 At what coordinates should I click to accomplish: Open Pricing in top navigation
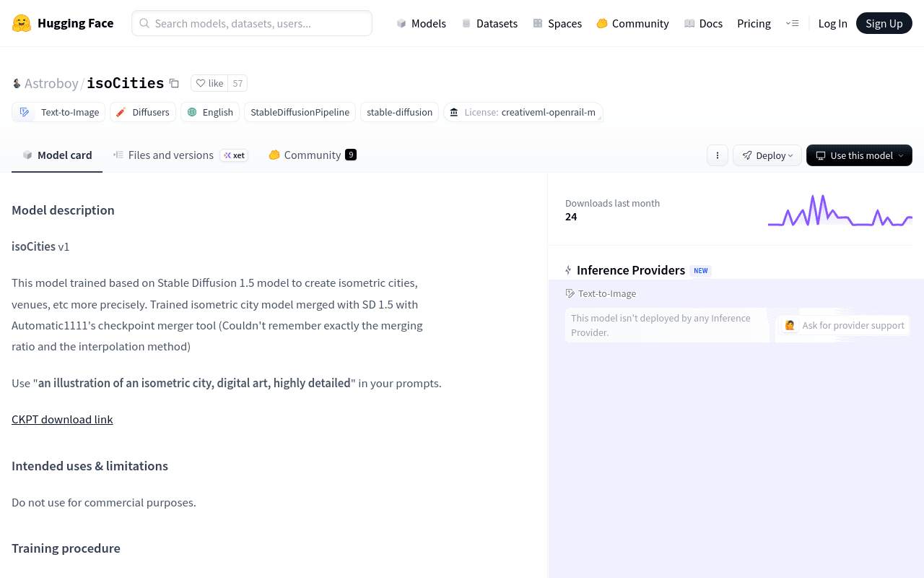(x=754, y=23)
